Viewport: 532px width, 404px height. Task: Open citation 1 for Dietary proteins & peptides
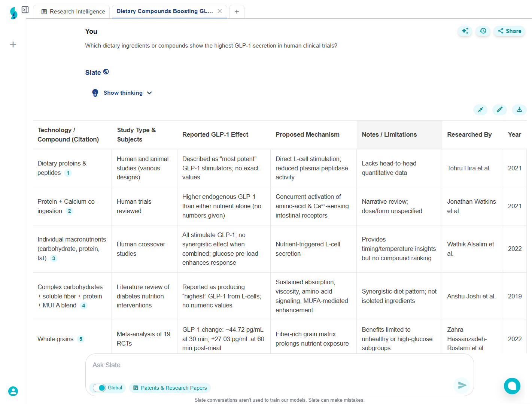tap(68, 173)
